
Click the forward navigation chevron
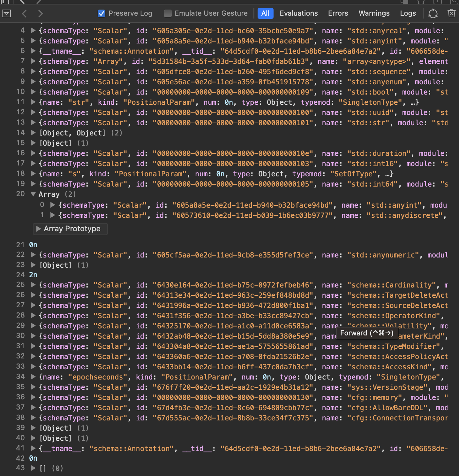[41, 13]
